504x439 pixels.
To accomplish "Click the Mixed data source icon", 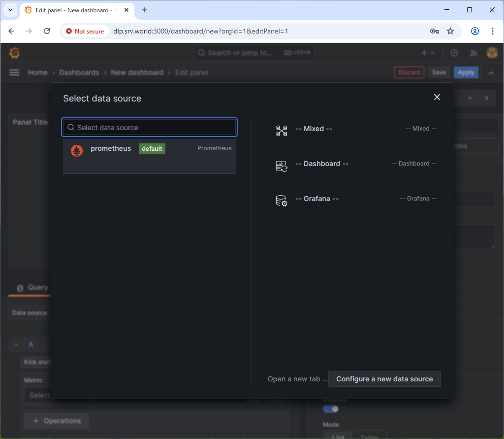I will (x=282, y=131).
